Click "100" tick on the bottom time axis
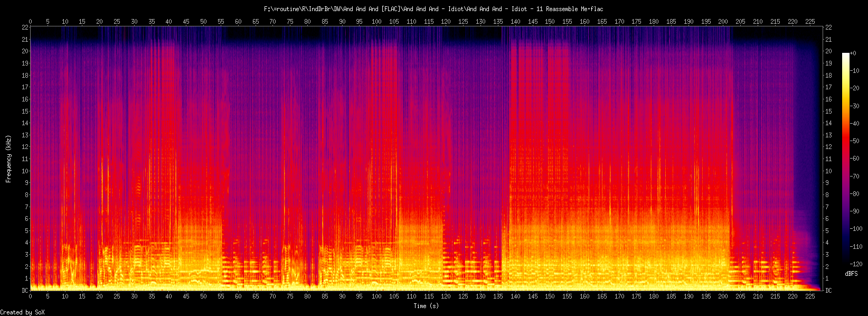This screenshot has height=316, width=868. (x=376, y=296)
